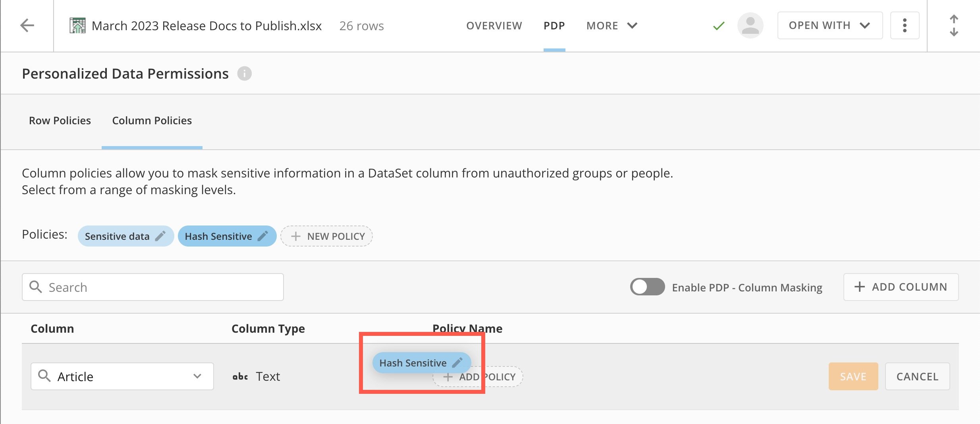Go back using the left arrow
The image size is (980, 424).
click(x=27, y=25)
